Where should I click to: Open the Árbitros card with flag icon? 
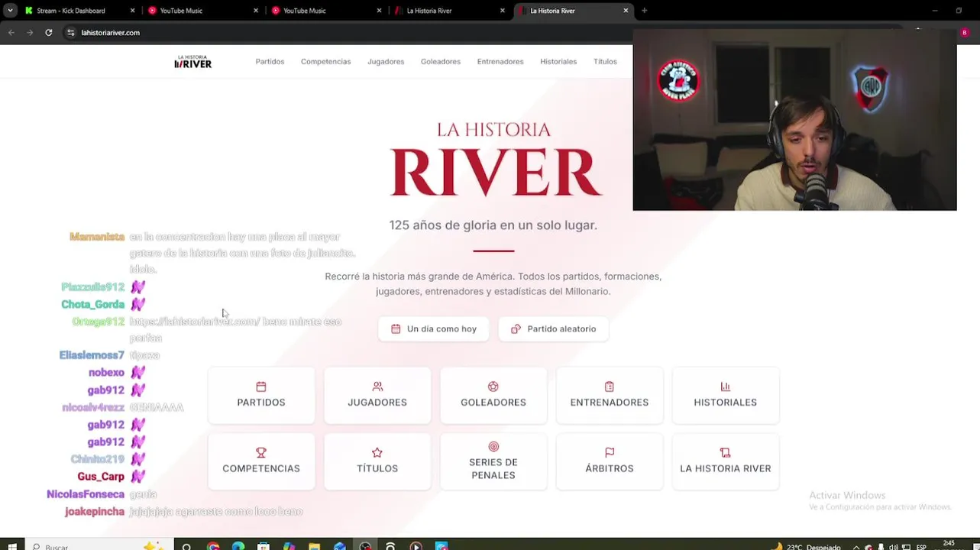610,461
